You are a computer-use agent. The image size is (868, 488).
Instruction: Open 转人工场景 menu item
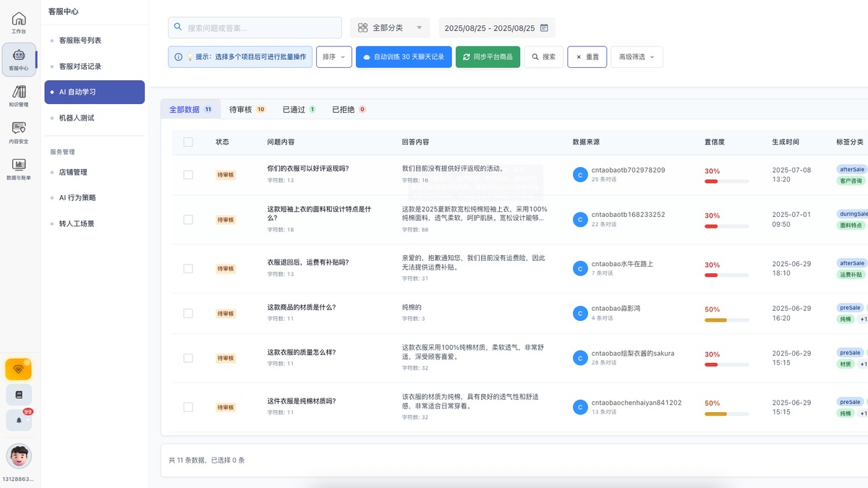point(94,223)
